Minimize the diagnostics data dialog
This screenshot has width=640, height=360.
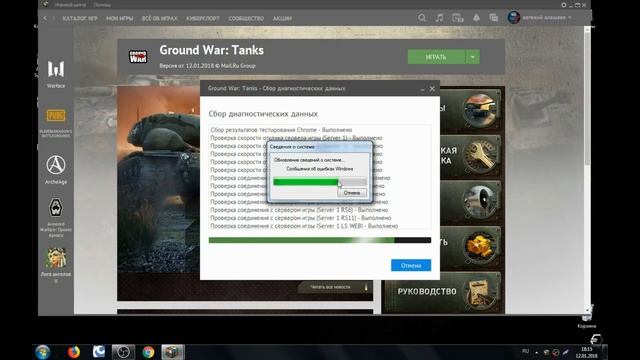click(422, 89)
